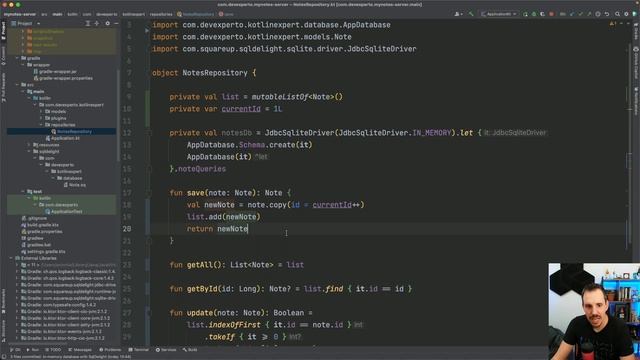The image size is (640, 360).
Task: Click the Project vertical sidebar tab
Action: coord(3,30)
